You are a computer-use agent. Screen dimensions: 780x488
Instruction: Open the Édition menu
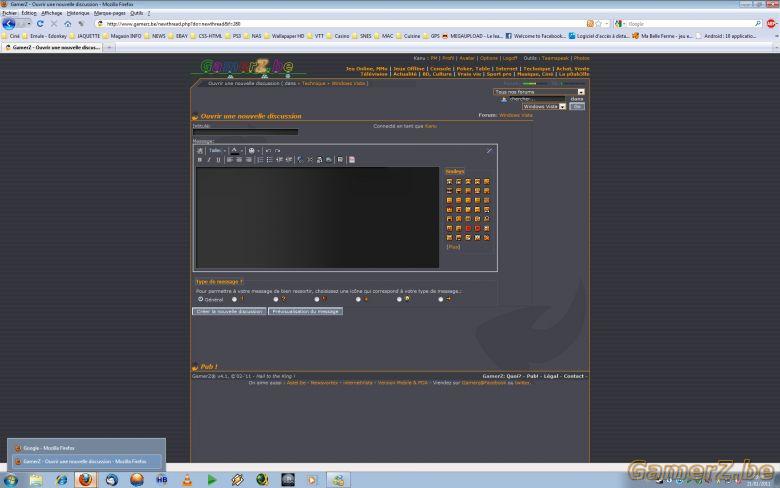tap(29, 13)
